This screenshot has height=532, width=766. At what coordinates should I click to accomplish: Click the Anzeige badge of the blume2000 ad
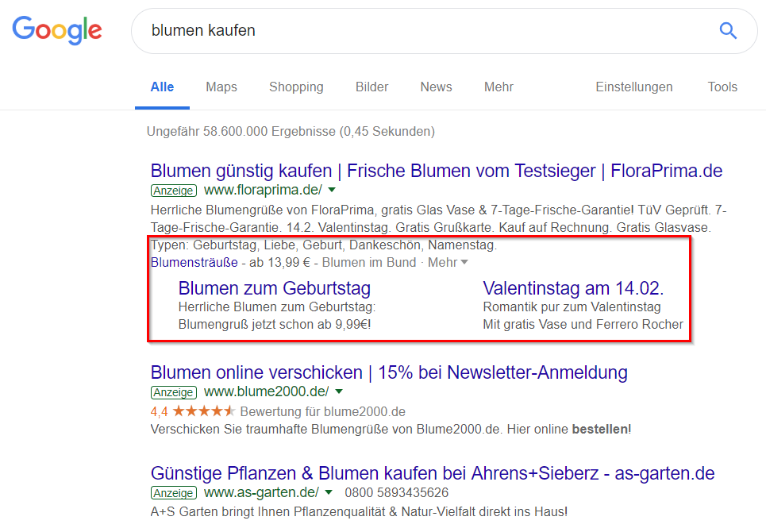[x=173, y=392]
